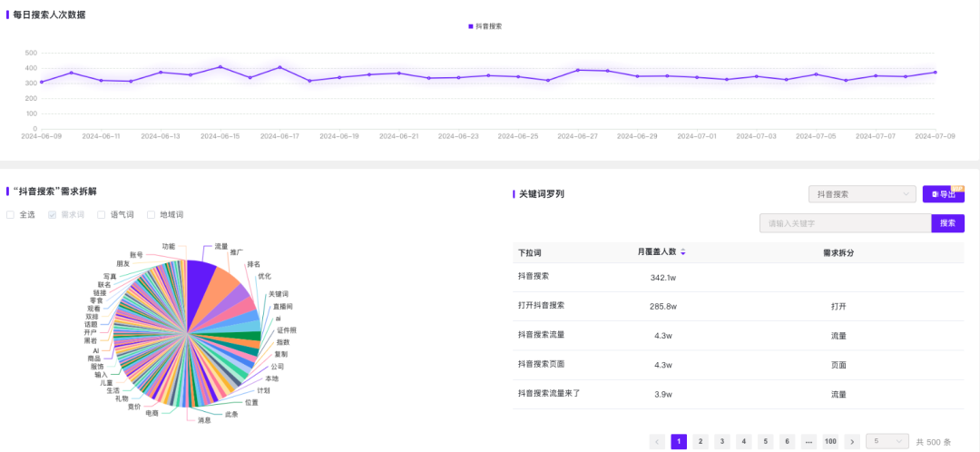This screenshot has width=980, height=452.
Task: Click the 抖音搜索页面 keyword cell
Action: [541, 364]
